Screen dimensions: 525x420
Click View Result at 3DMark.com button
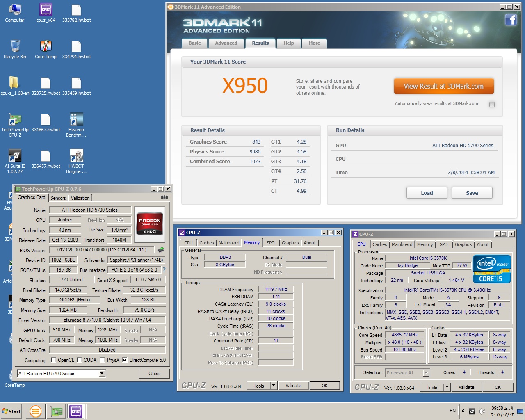click(444, 87)
